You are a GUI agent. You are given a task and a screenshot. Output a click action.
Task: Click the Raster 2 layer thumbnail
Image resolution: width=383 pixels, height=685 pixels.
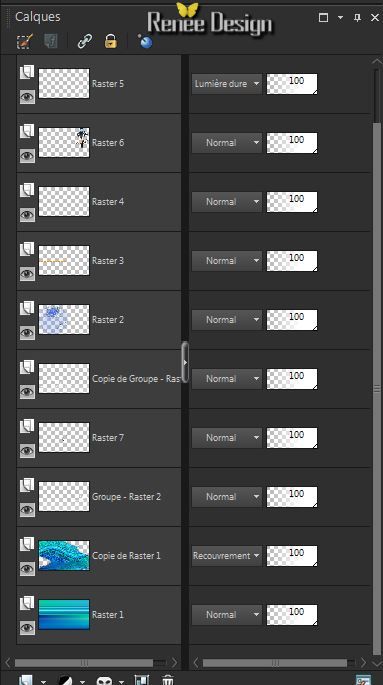64,319
